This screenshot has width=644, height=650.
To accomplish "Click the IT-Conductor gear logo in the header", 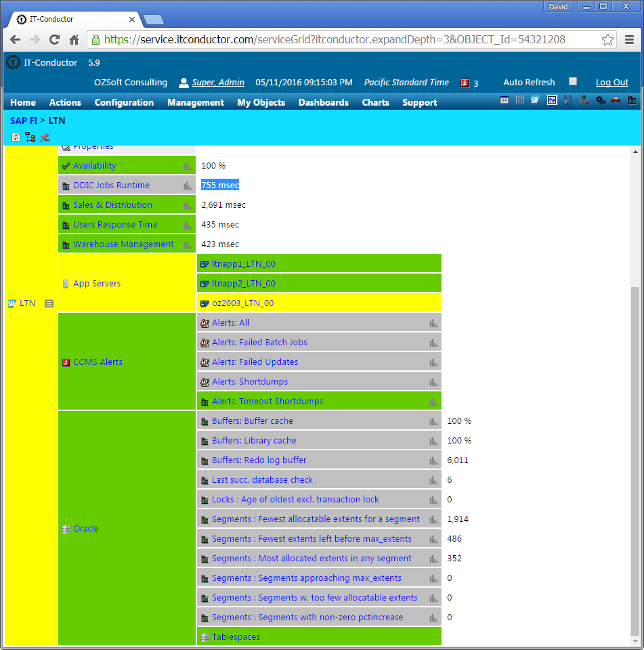I will (14, 62).
